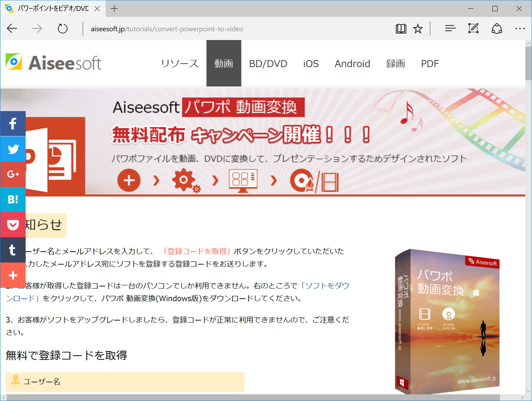Share the page via the Twitter icon
The height and width of the screenshot is (401, 532).
point(13,149)
